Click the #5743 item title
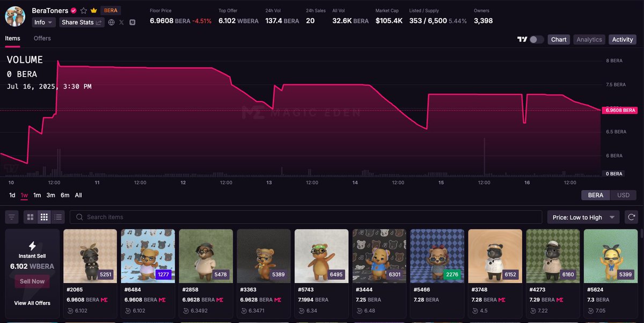644x323 pixels. 306,290
